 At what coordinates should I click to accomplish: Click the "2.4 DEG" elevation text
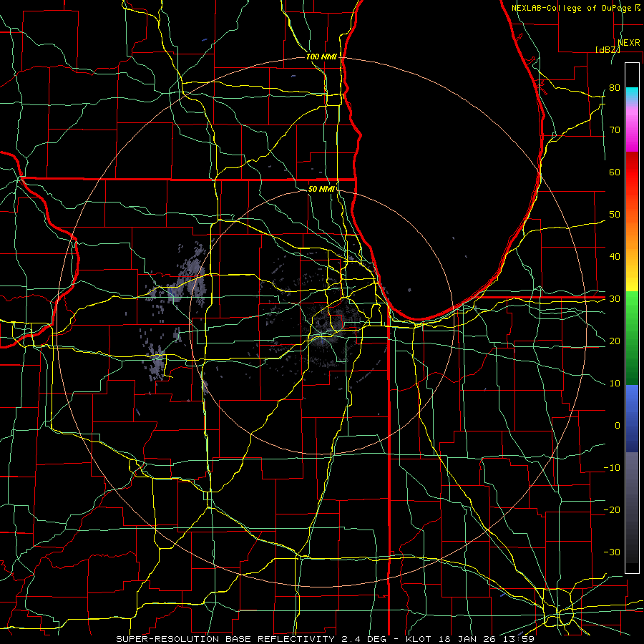coord(363,639)
